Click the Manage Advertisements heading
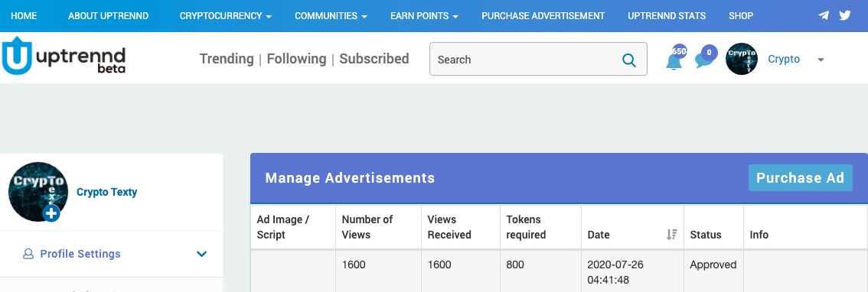This screenshot has height=292, width=868. [x=350, y=177]
